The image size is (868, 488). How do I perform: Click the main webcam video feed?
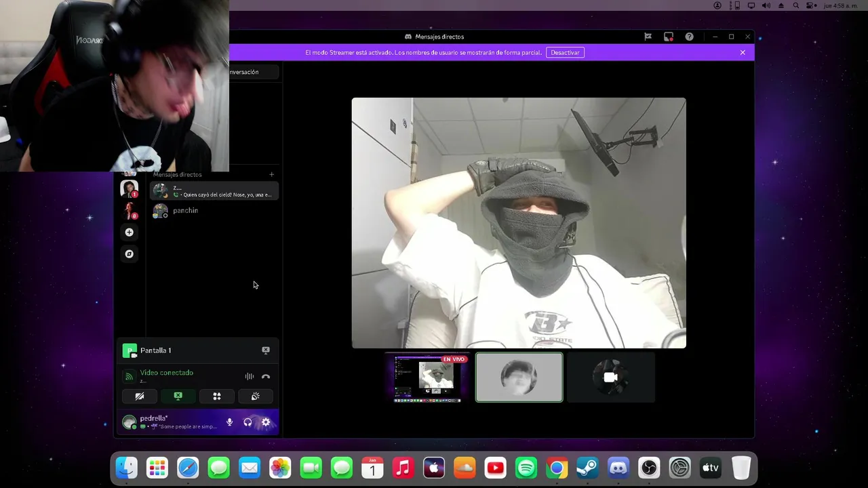click(519, 223)
